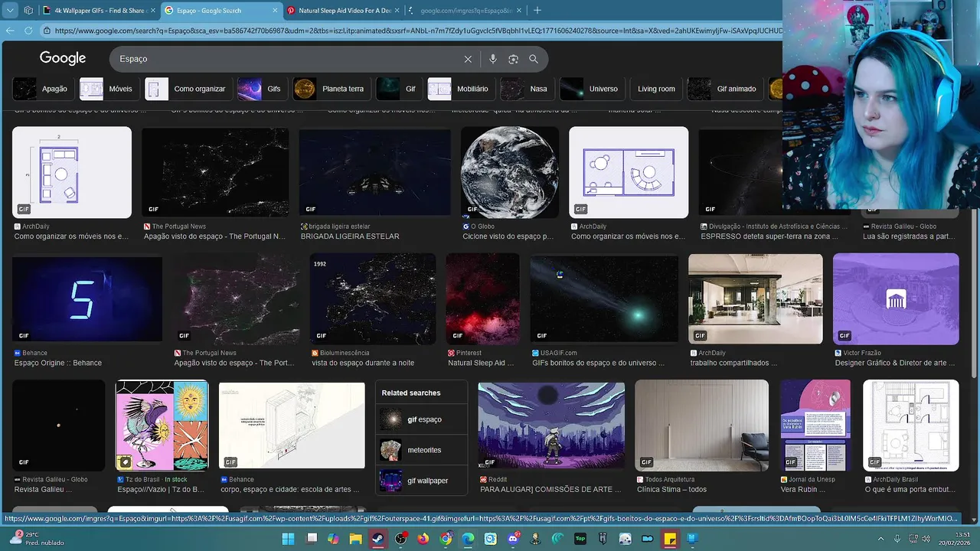Open Discord from the taskbar
Screen dimensions: 980x551
tap(513, 539)
